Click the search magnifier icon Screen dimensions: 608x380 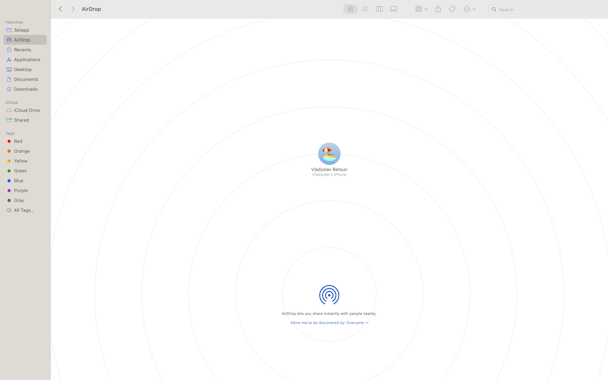pos(494,9)
